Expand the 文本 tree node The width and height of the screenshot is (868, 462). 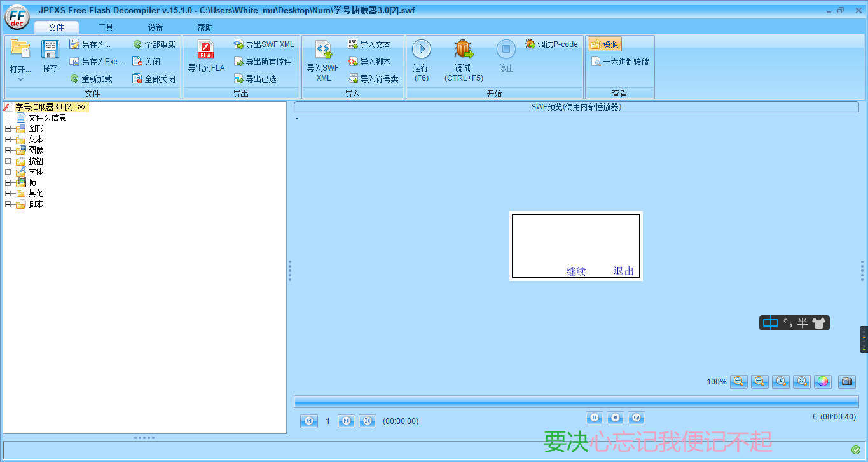point(8,139)
